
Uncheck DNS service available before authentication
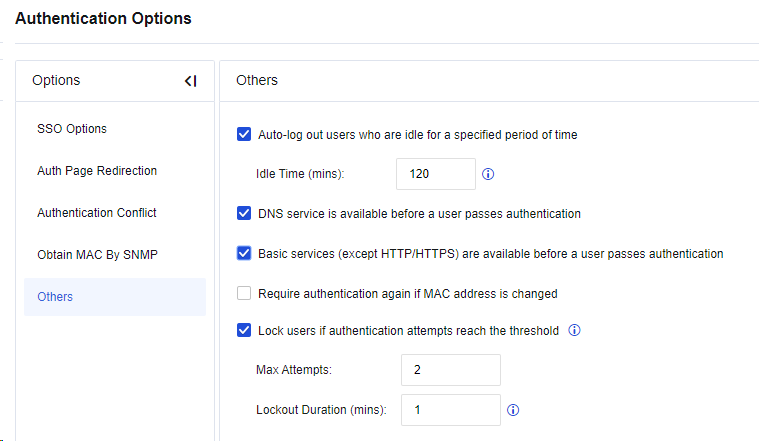[x=244, y=213]
